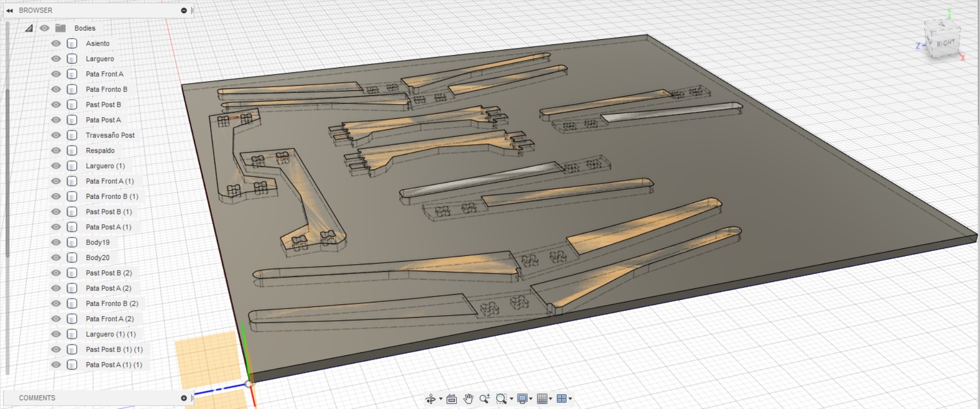Click the Bodies folder label

[x=85, y=28]
